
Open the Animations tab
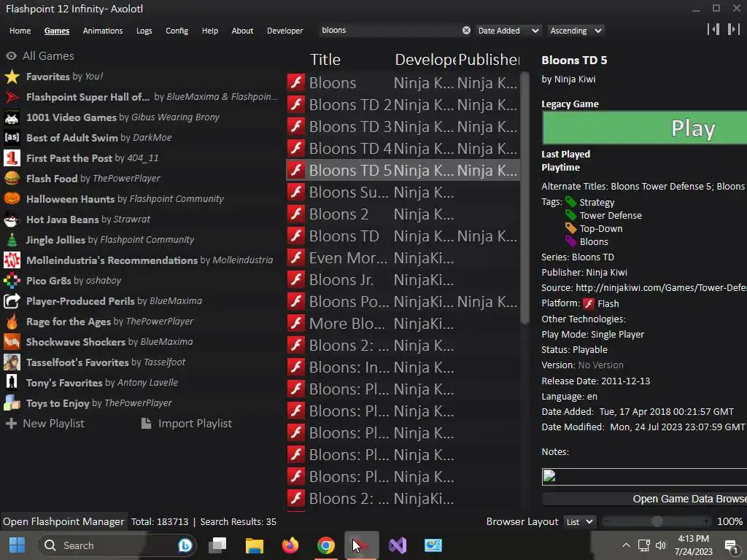[x=103, y=31]
